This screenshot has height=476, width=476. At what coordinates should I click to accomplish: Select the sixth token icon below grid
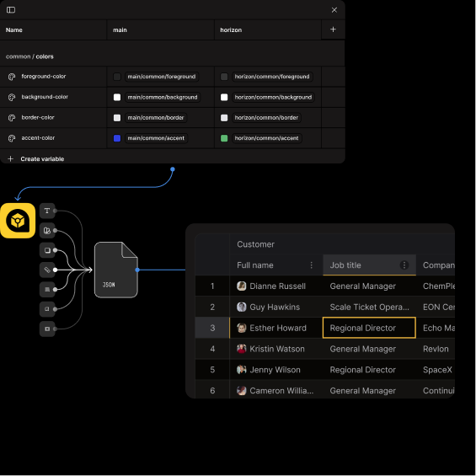click(x=47, y=309)
